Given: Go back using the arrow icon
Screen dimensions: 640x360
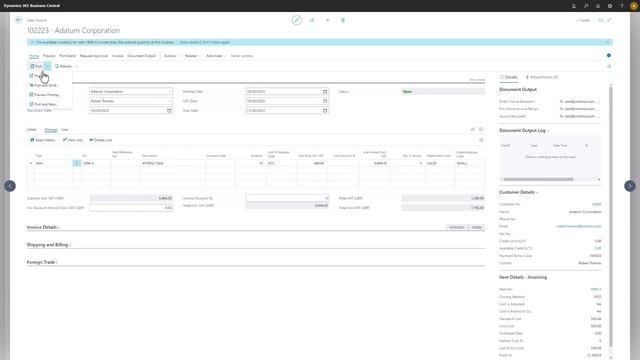Looking at the screenshot, I should pos(18,20).
